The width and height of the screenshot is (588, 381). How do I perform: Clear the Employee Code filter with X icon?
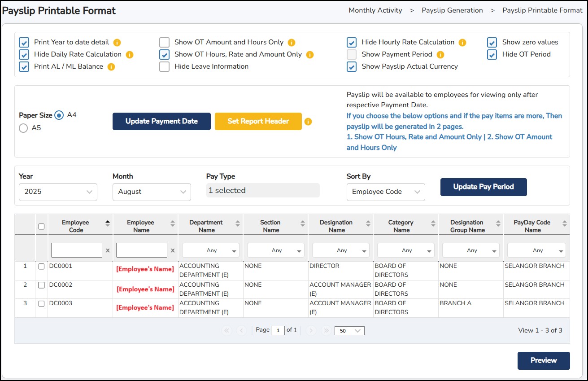click(108, 250)
